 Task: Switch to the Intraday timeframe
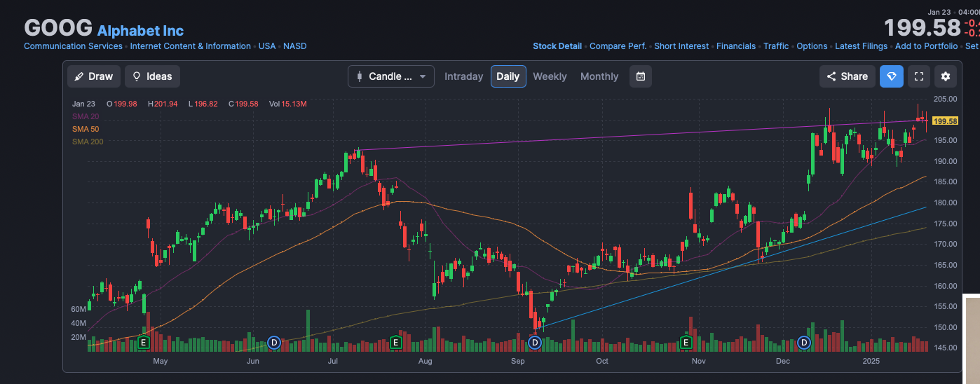click(x=463, y=76)
